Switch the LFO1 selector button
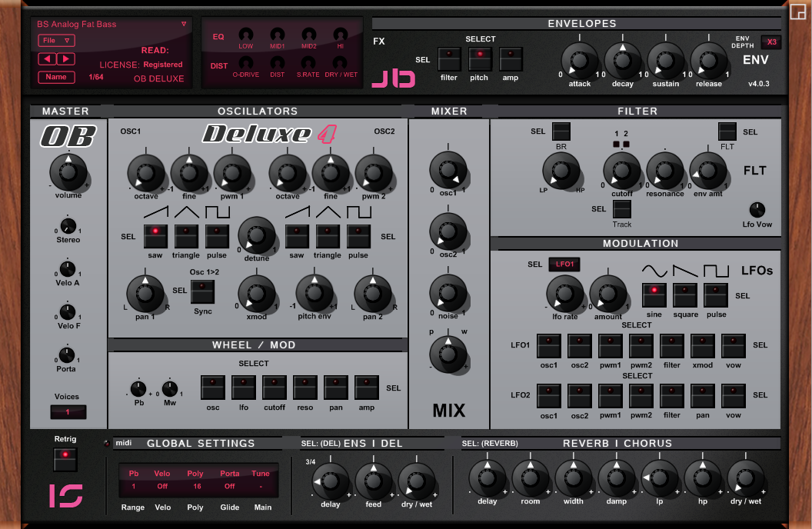 (x=564, y=264)
